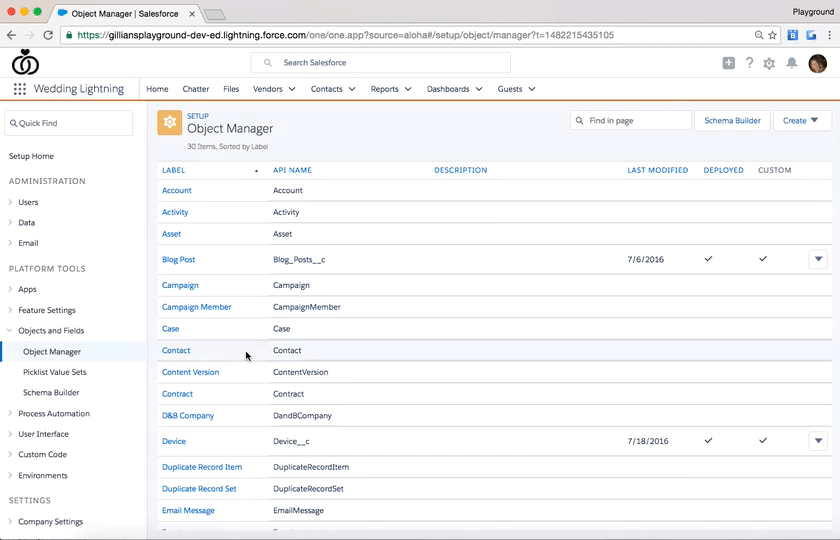Reload the page with browser refresh icon
Image resolution: width=840 pixels, height=540 pixels.
point(48,35)
